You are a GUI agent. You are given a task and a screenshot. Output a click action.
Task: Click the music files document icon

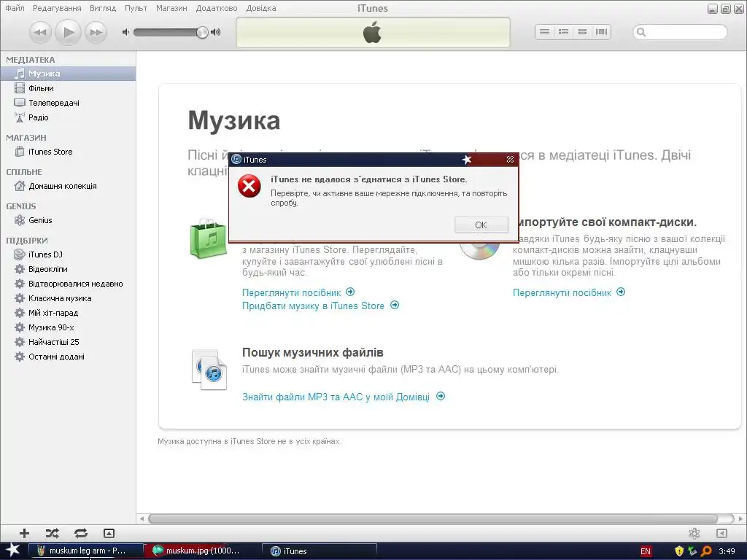click(x=209, y=370)
